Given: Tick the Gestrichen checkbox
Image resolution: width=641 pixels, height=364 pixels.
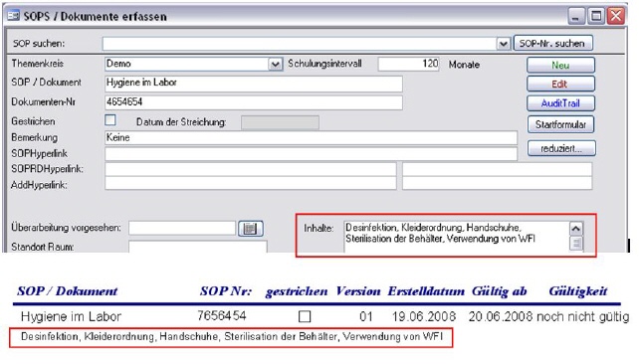Looking at the screenshot, I should (x=110, y=120).
